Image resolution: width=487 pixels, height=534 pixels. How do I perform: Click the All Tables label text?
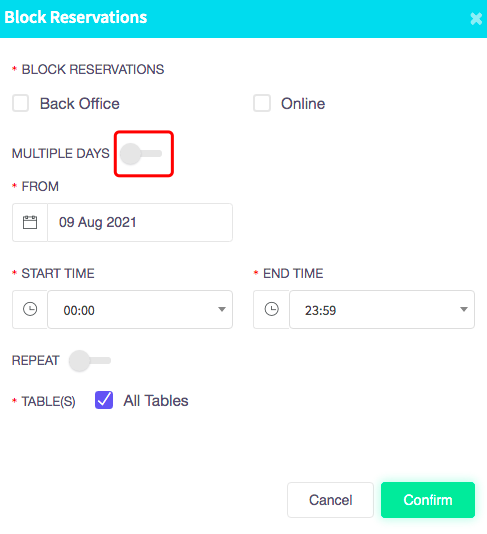tap(156, 400)
